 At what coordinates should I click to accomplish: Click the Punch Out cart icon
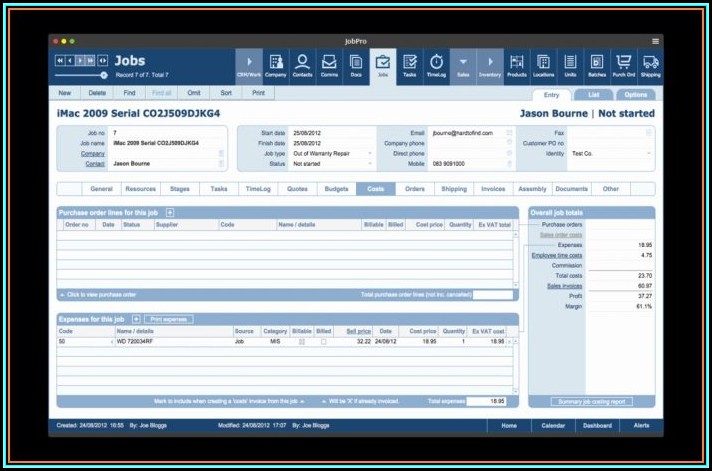(x=623, y=64)
